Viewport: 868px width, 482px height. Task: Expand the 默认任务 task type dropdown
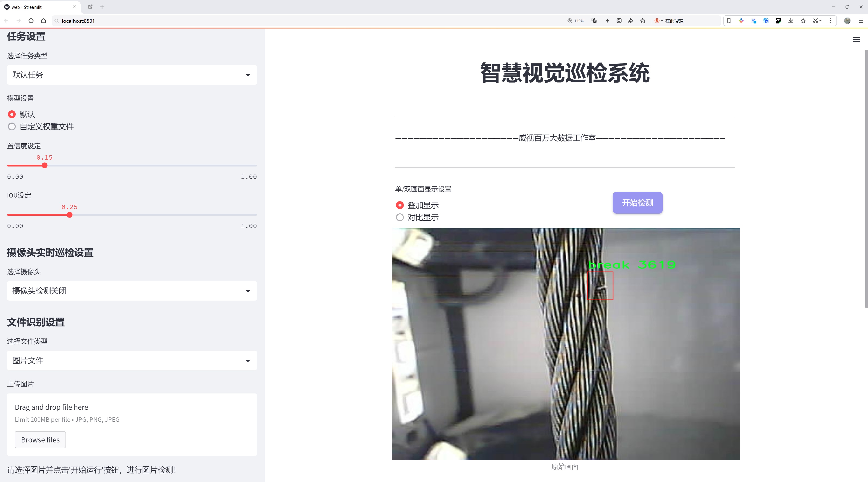point(132,75)
